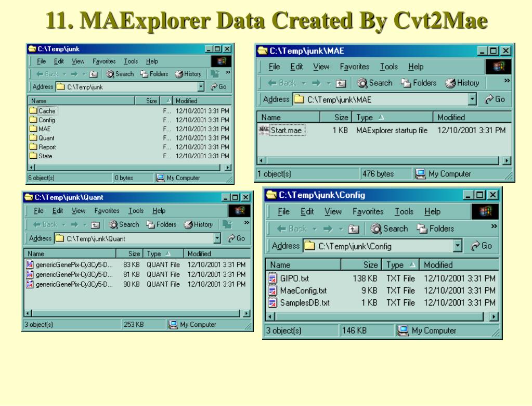Show more toolbar buttons in MAE window
This screenshot has height=406, width=532.
tap(507, 81)
